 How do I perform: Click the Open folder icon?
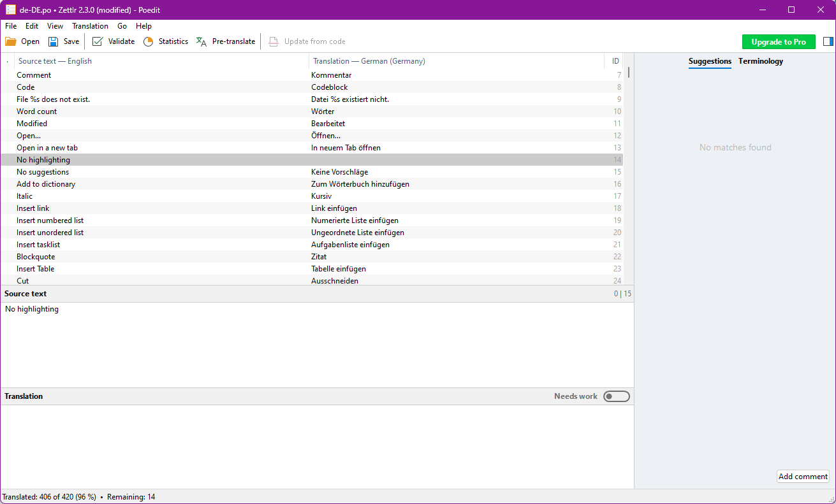(x=11, y=41)
